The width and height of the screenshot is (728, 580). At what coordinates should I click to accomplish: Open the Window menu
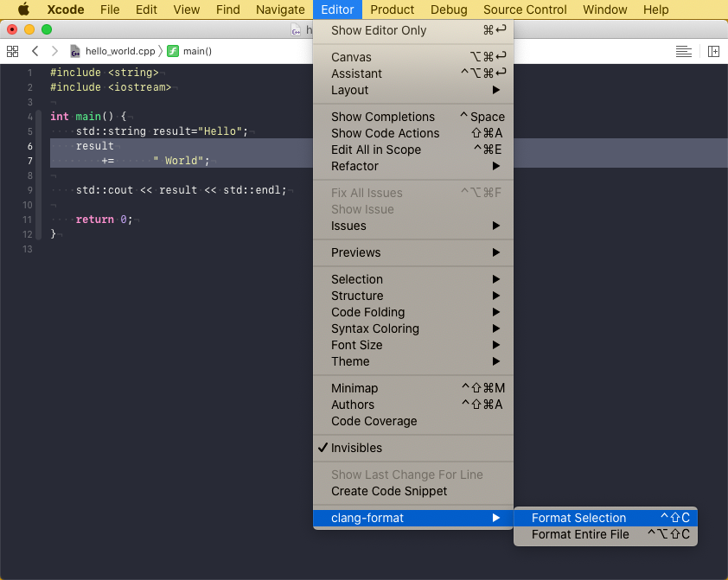(605, 10)
